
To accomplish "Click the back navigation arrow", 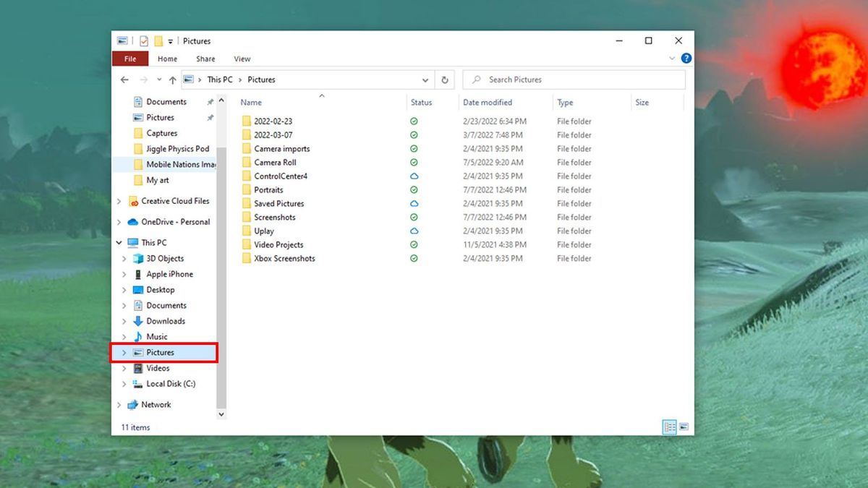I will tap(124, 80).
